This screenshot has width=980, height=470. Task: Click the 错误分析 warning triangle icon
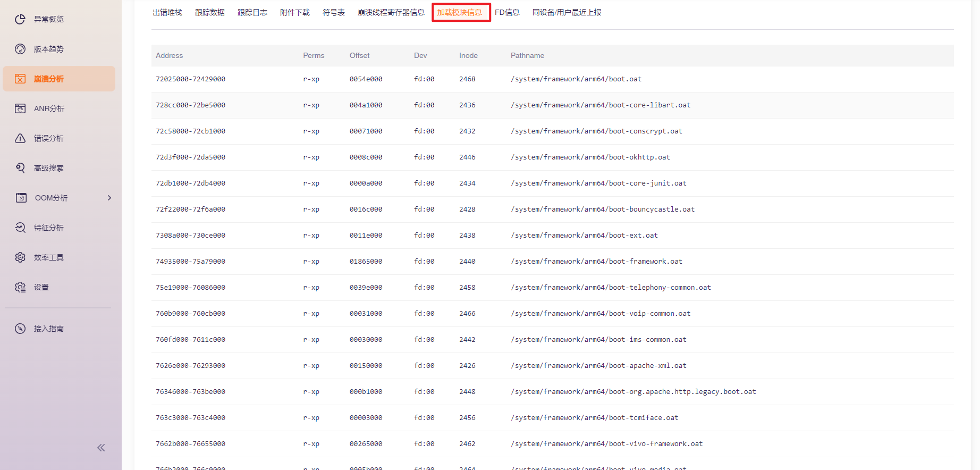pyautogui.click(x=20, y=138)
